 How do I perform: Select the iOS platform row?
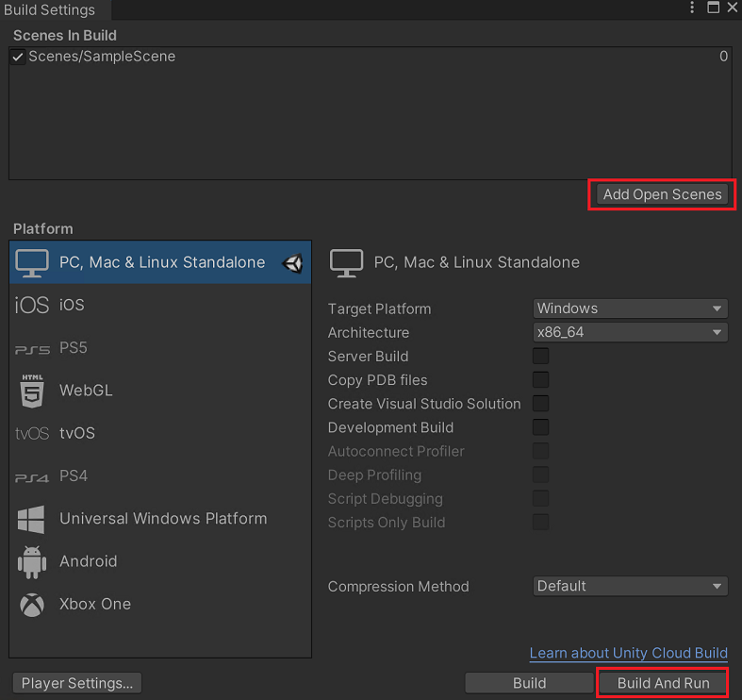pyautogui.click(x=160, y=305)
